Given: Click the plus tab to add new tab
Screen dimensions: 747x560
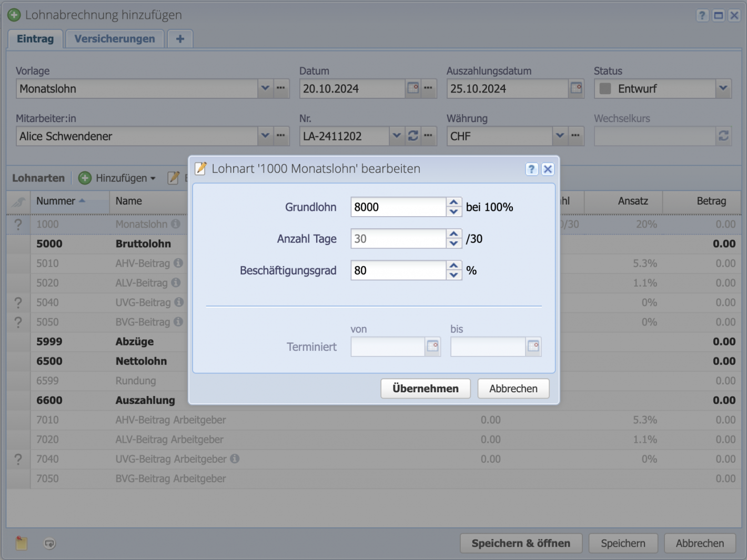Looking at the screenshot, I should coord(180,39).
